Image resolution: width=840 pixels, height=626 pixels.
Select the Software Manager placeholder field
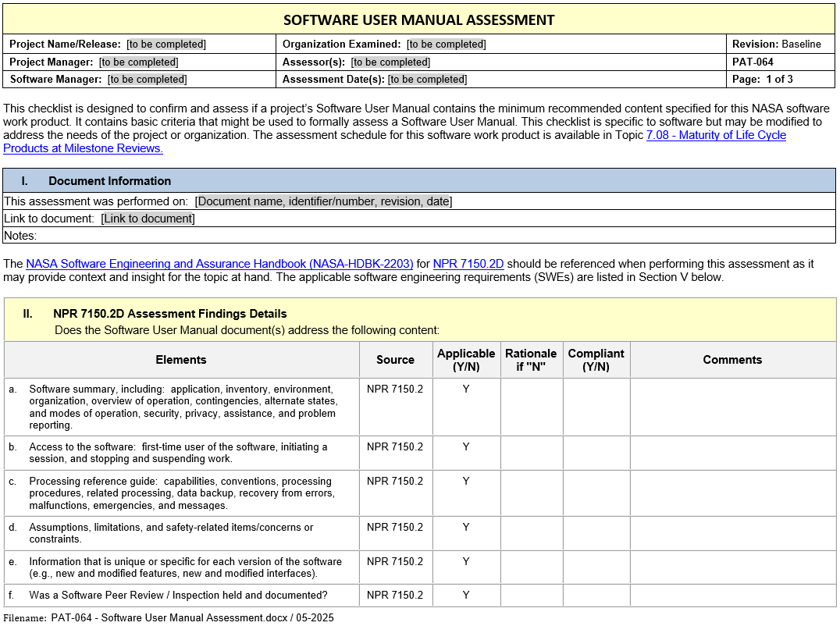point(148,80)
